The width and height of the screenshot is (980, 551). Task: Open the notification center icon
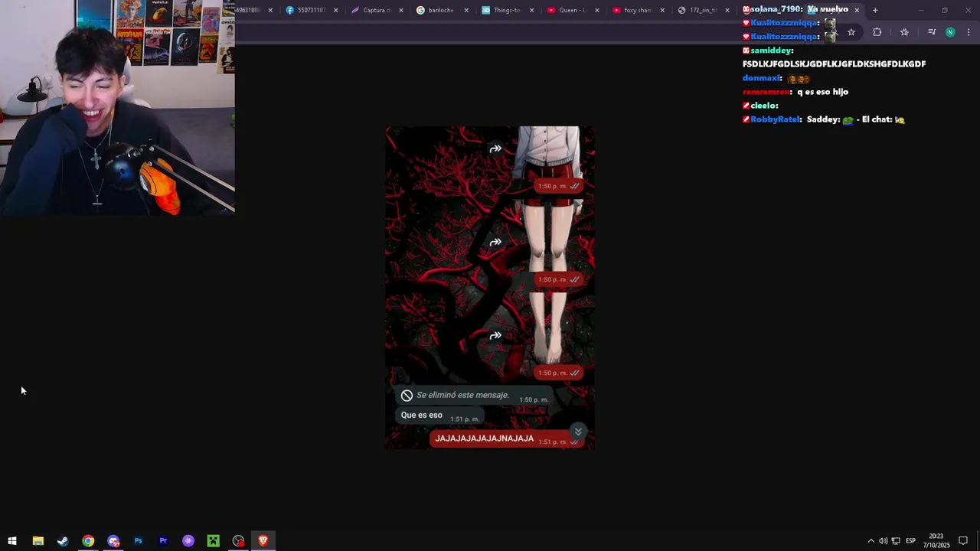pyautogui.click(x=963, y=541)
